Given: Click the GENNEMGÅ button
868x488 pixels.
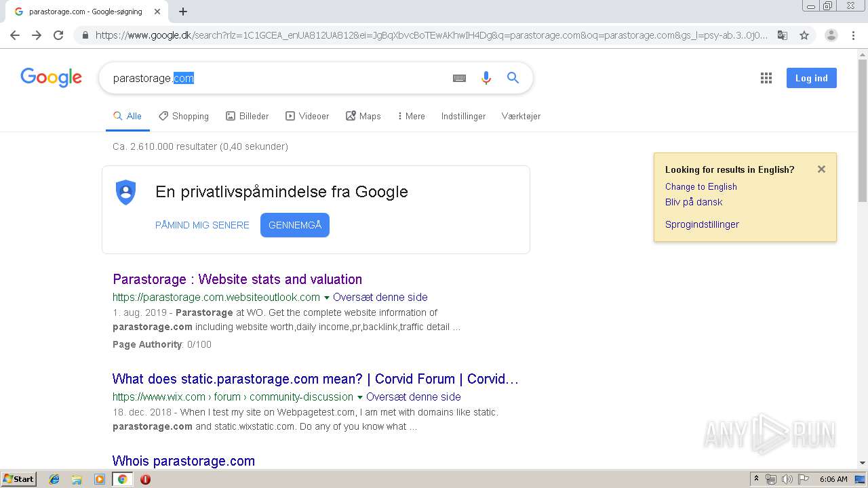Looking at the screenshot, I should point(295,225).
